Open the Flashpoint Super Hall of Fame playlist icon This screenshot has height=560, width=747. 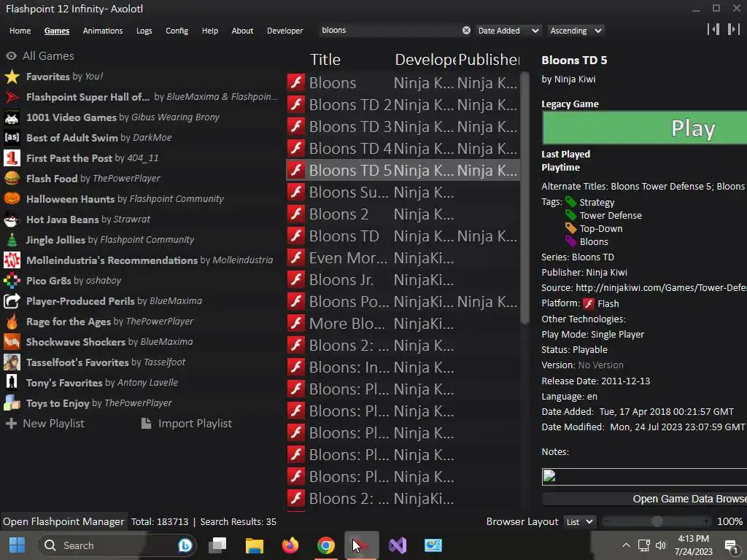coord(12,97)
